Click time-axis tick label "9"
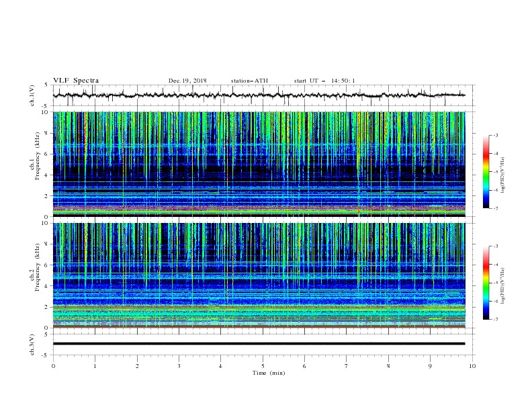532x411 pixels. 430,366
